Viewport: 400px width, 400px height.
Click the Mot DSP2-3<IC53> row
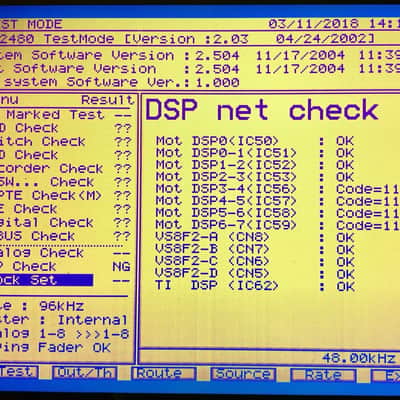tap(255, 177)
